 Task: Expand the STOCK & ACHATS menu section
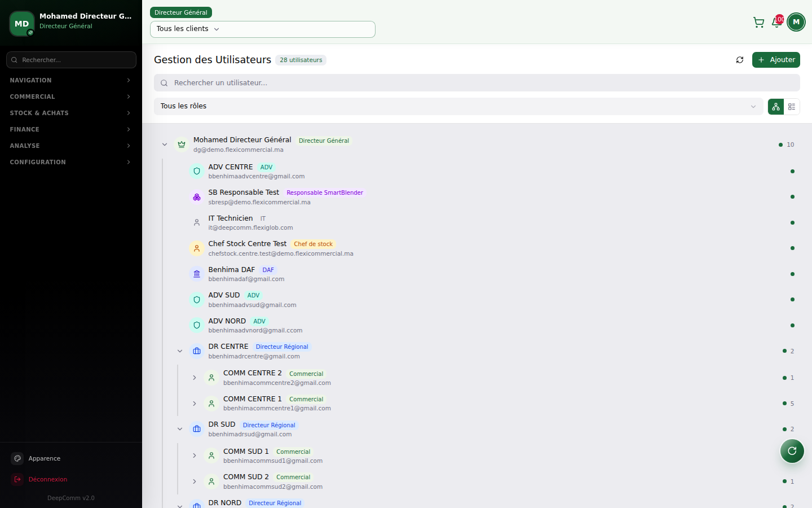click(x=71, y=113)
